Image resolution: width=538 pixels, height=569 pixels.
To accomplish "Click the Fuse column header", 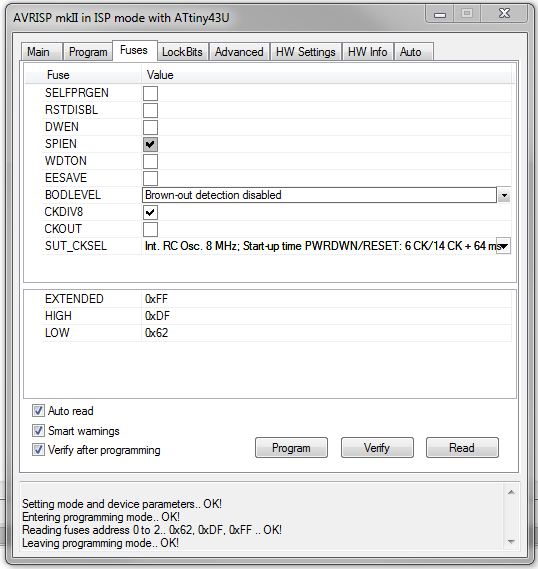I will 58,75.
